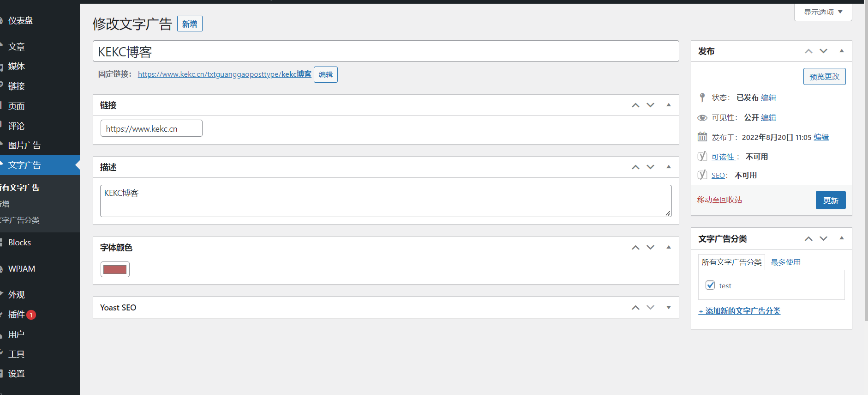Open the 显示选项 dropdown
Image resolution: width=868 pixels, height=395 pixels.
823,12
